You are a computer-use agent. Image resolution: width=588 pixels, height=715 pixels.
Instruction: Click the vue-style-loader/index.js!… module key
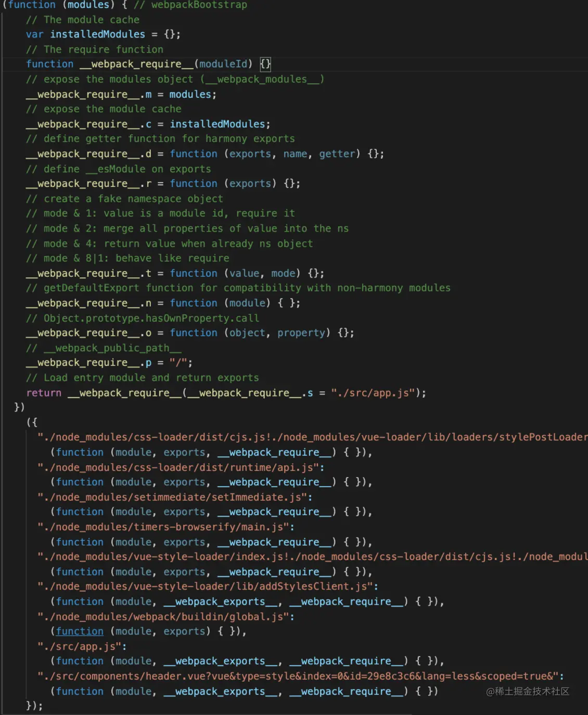pyautogui.click(x=313, y=557)
